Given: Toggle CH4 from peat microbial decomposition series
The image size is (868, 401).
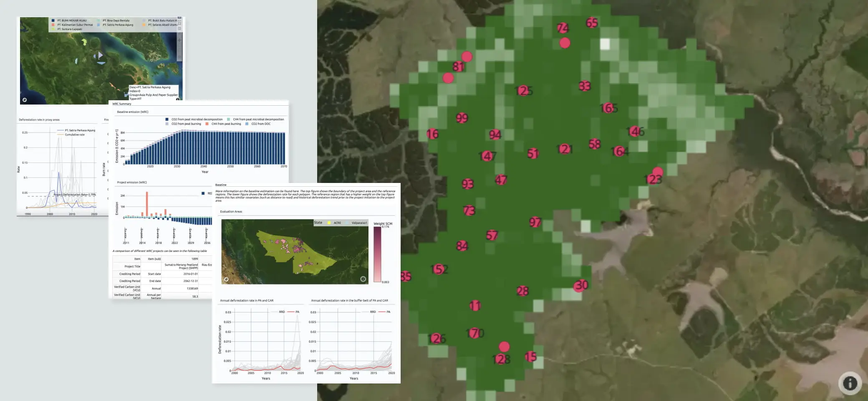Looking at the screenshot, I should 255,119.
